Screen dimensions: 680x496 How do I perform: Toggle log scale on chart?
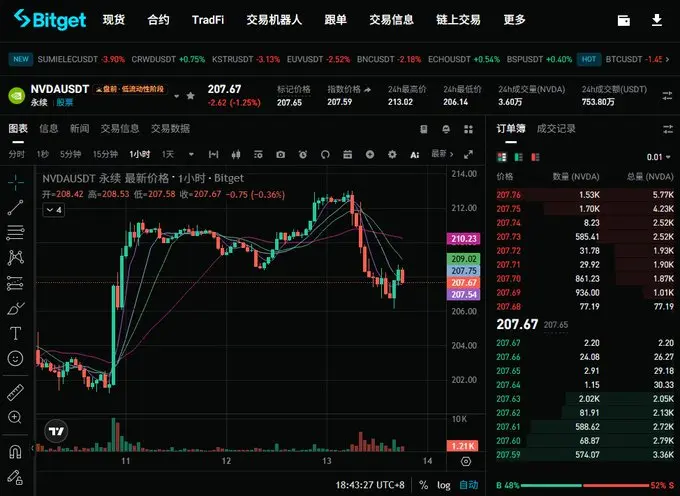pyautogui.click(x=444, y=485)
